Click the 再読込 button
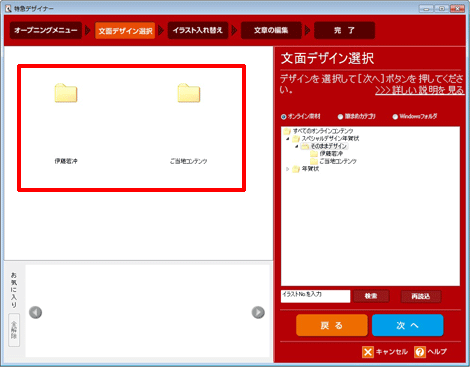Screen dimensions: 470x367 [420, 296]
